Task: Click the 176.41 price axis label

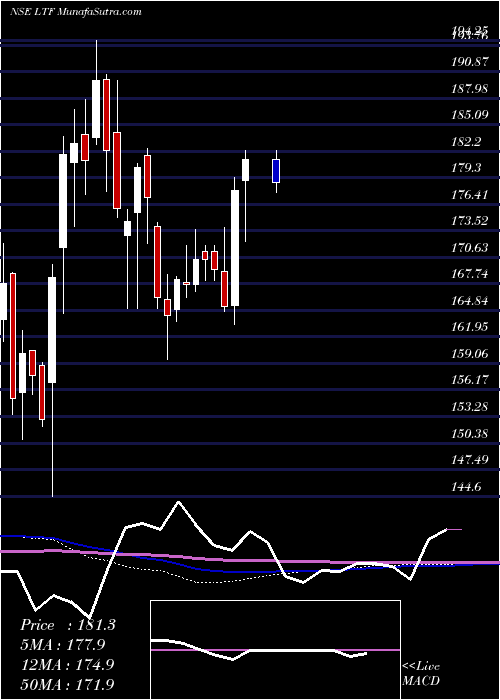Action: (x=469, y=195)
